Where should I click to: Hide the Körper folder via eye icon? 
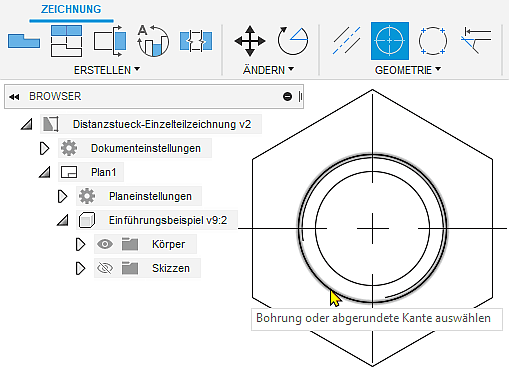(x=105, y=244)
